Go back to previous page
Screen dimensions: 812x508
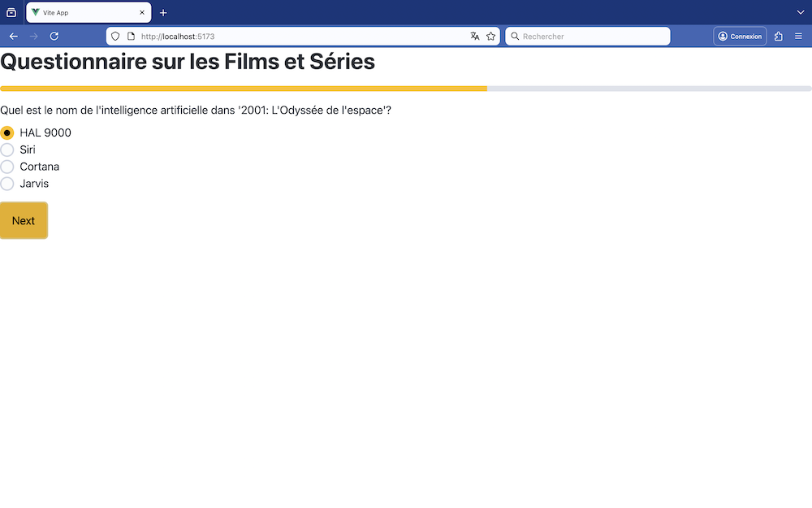14,37
